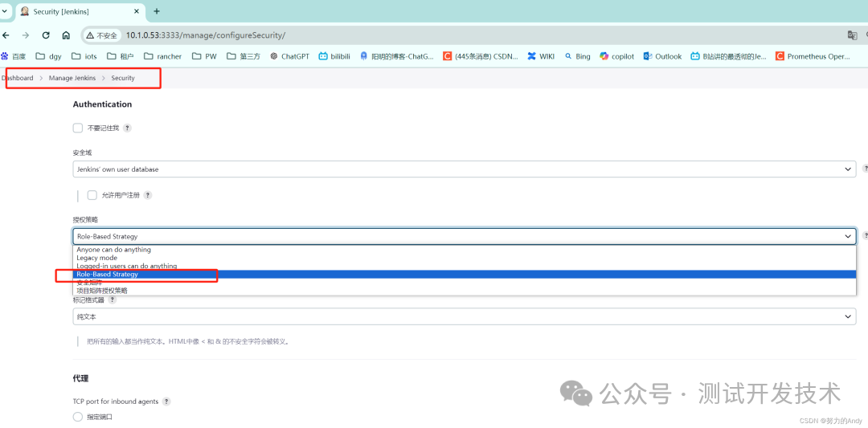Open the 第三方 bookmark folder
Viewport: 868px width, 428px height.
click(x=244, y=56)
